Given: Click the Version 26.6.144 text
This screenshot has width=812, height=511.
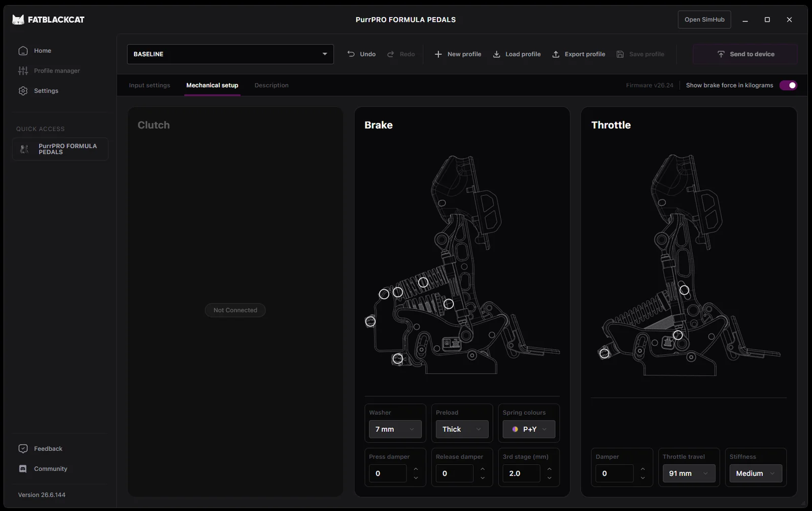Looking at the screenshot, I should click(42, 495).
